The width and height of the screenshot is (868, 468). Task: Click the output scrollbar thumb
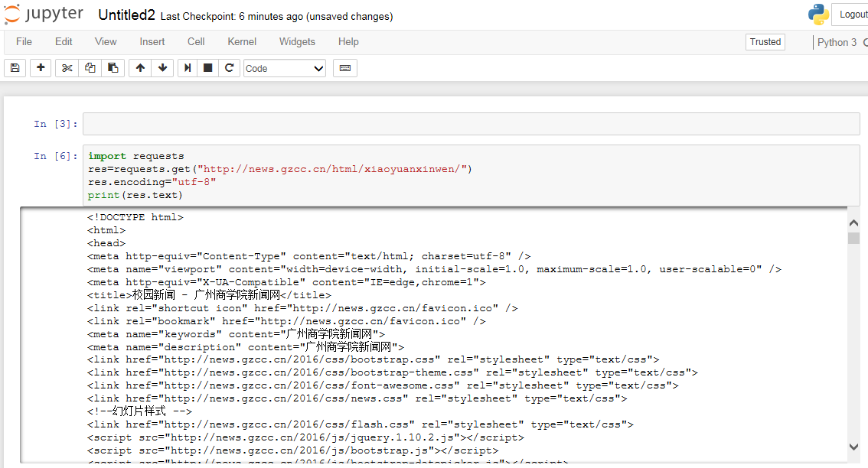853,238
